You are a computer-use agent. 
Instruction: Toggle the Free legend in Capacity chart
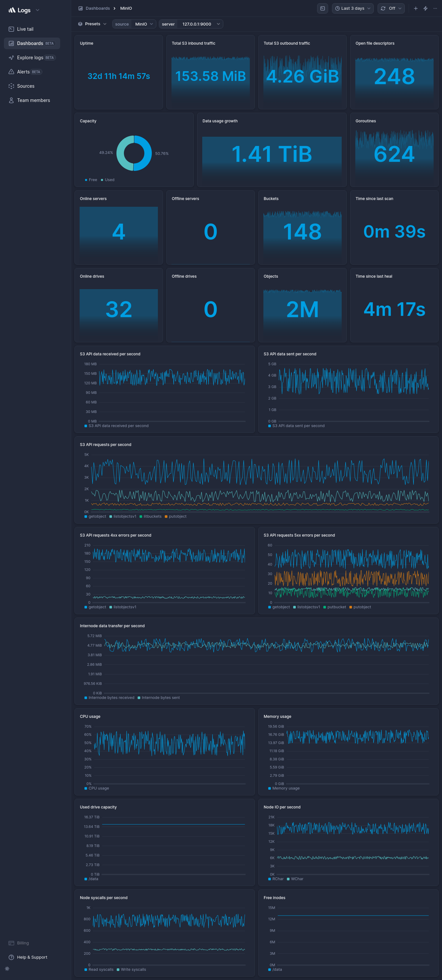[91, 180]
